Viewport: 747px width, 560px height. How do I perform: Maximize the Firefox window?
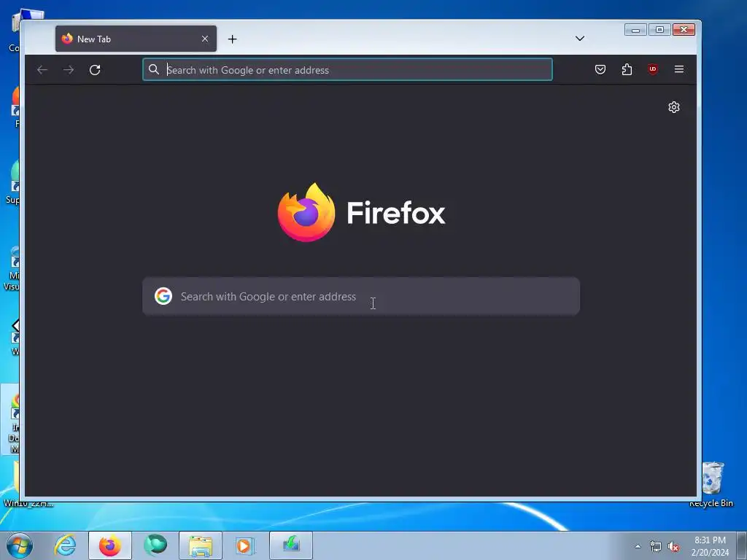(x=659, y=30)
